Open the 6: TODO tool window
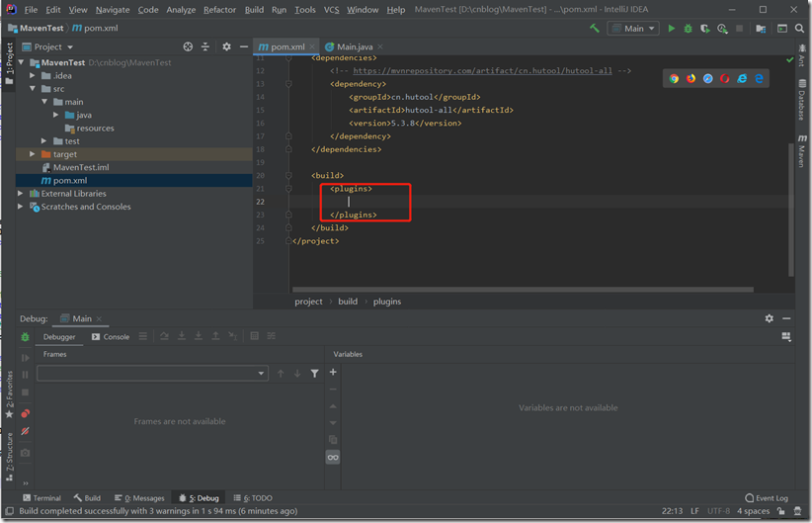This screenshot has height=523, width=812. pyautogui.click(x=253, y=498)
